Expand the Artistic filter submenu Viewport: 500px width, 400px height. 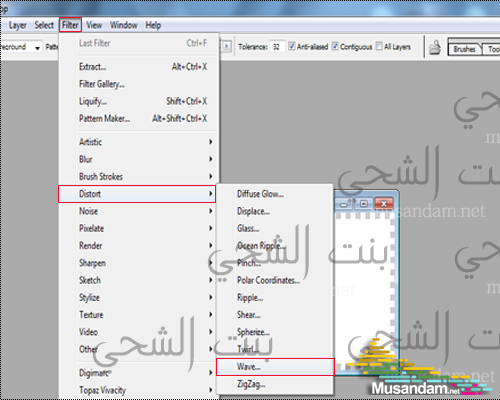pos(137,142)
